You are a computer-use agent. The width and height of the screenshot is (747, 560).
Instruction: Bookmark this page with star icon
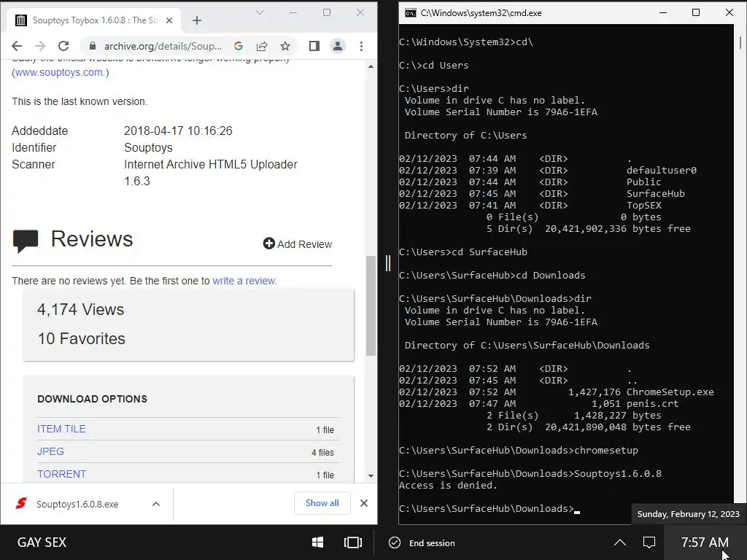(285, 46)
